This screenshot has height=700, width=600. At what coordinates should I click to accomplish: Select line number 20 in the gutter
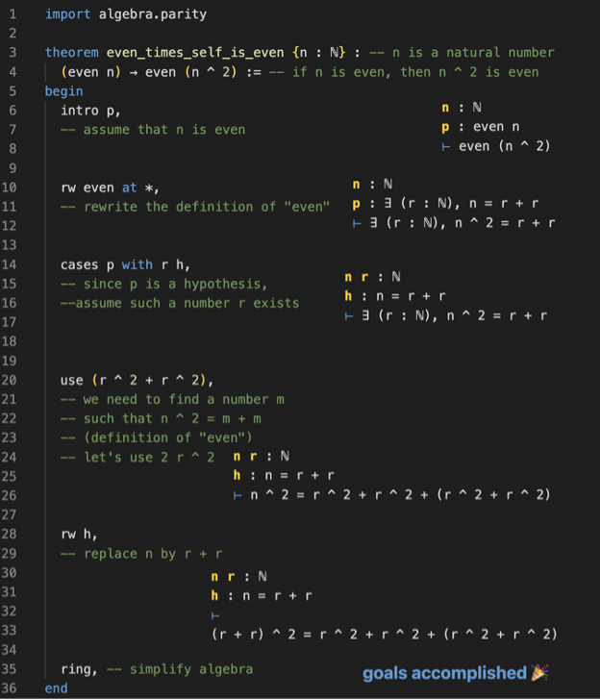pyautogui.click(x=13, y=380)
